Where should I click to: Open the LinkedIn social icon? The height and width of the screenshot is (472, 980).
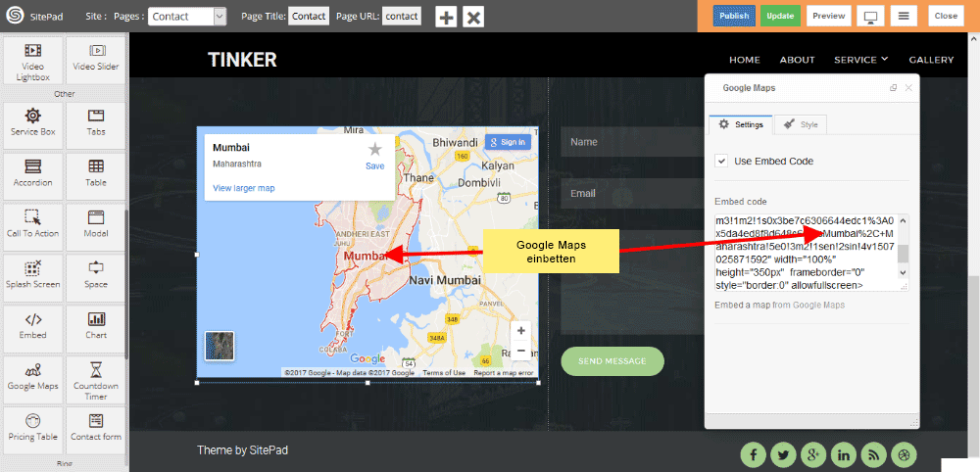click(843, 454)
